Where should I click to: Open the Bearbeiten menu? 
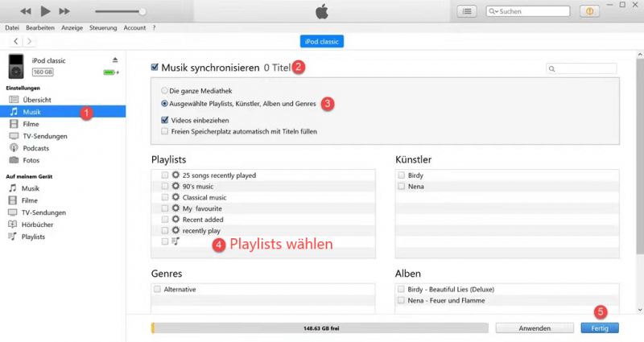pyautogui.click(x=40, y=28)
